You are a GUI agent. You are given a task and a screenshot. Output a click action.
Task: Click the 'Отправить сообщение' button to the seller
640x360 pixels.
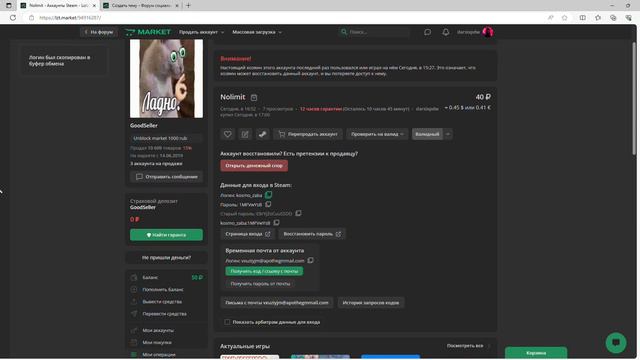tap(167, 177)
